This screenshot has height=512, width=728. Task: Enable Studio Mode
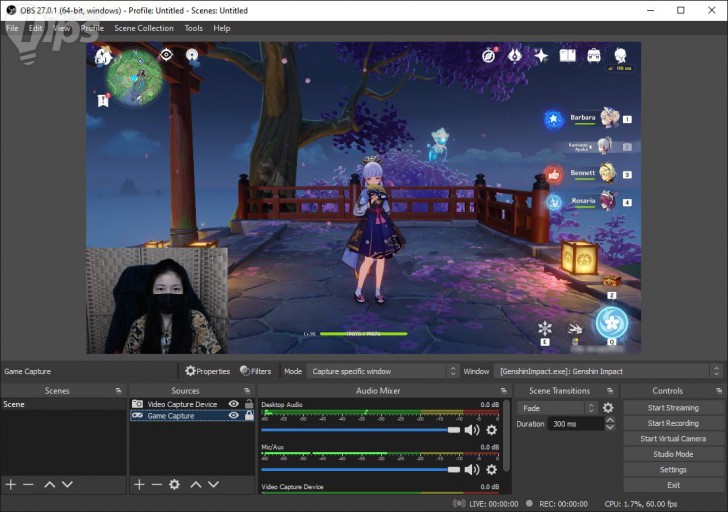673,454
